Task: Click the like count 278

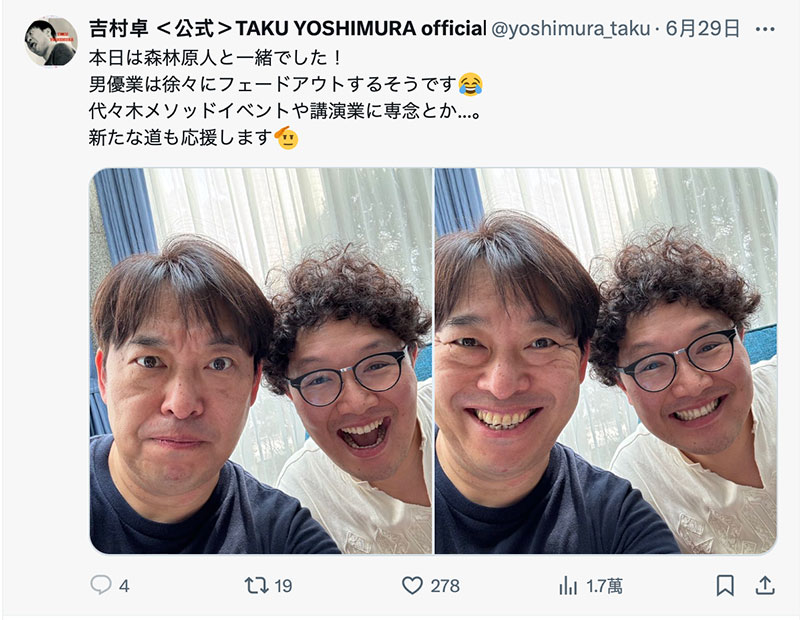Action: 445,586
